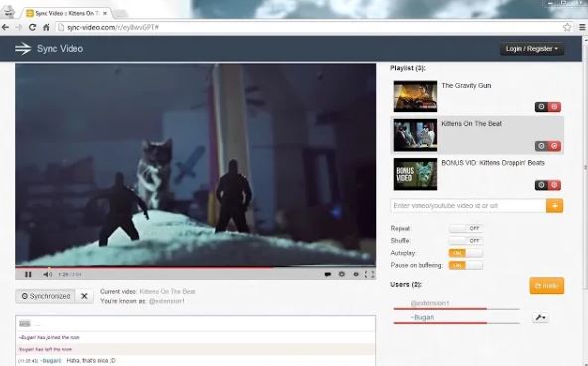The image size is (588, 366).
Task: Click the Sync Video logo arrows
Action: (x=23, y=49)
